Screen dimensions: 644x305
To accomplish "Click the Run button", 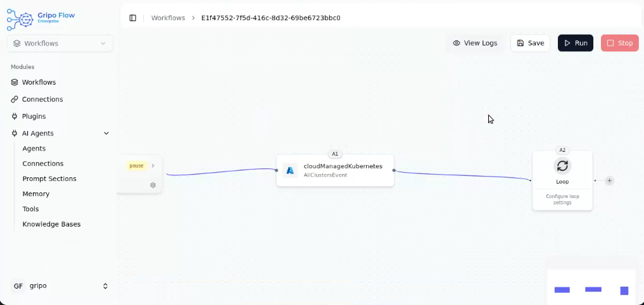I will click(575, 43).
